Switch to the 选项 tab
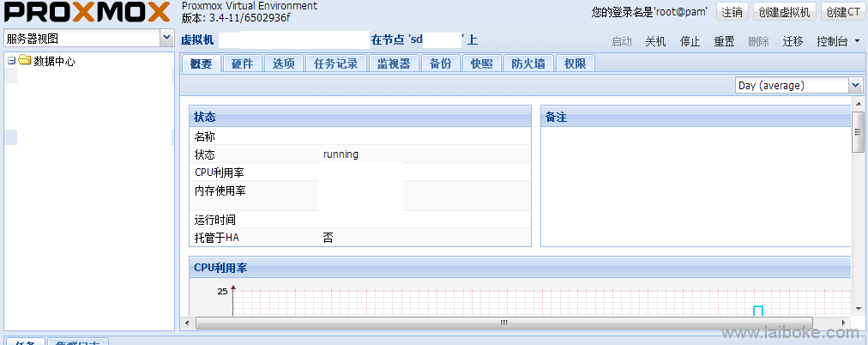Screen dimensions: 868x345 (x=284, y=64)
